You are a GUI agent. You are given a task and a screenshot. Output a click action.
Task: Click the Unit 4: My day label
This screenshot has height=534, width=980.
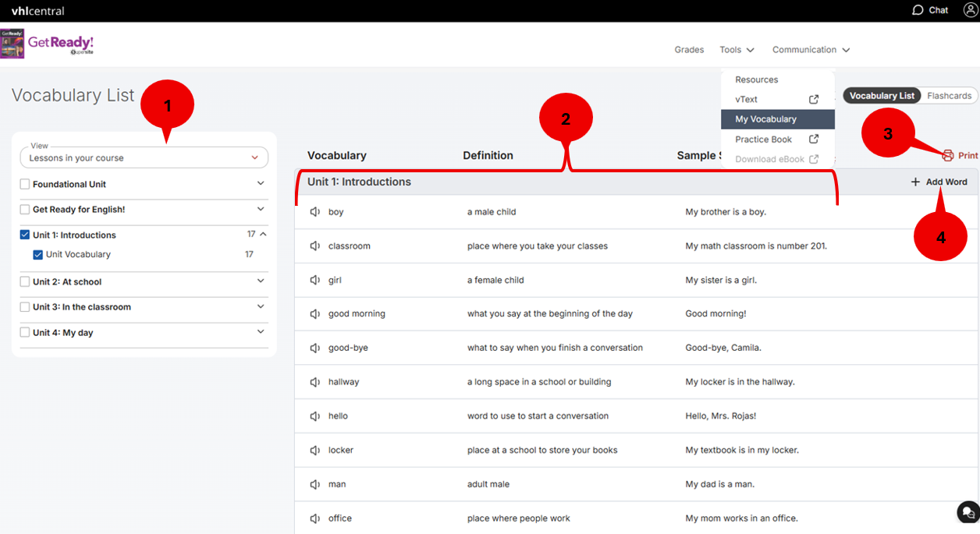63,333
